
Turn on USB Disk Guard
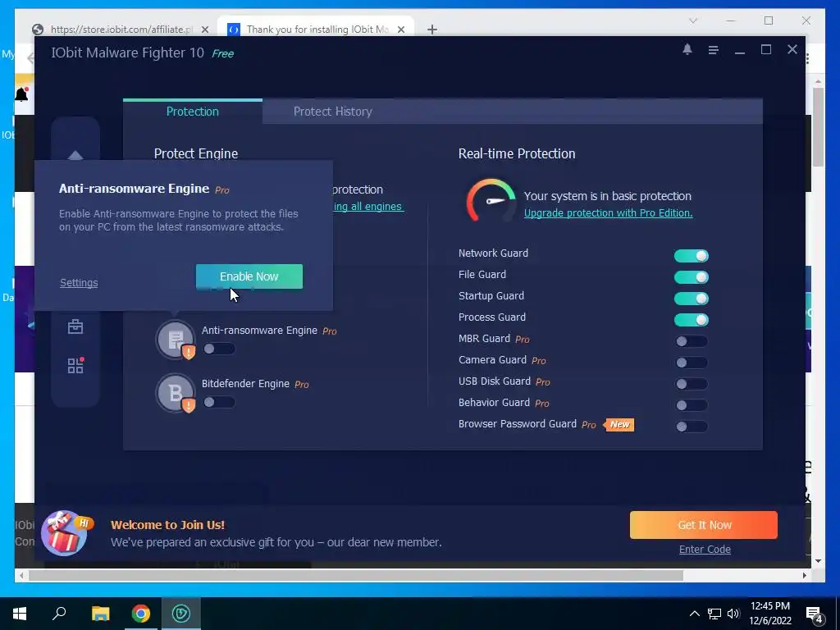point(691,384)
